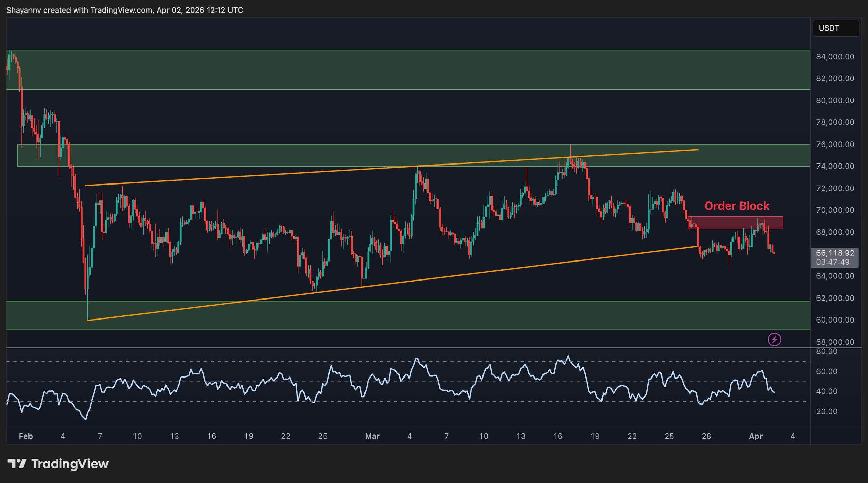Screen dimensions: 868x483
Task: Click the purple lightning bolt icon
Action: (x=774, y=340)
